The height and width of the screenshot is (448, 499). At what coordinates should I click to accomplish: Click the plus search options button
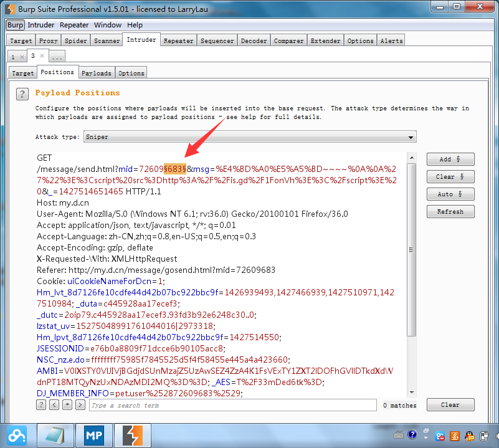67,405
